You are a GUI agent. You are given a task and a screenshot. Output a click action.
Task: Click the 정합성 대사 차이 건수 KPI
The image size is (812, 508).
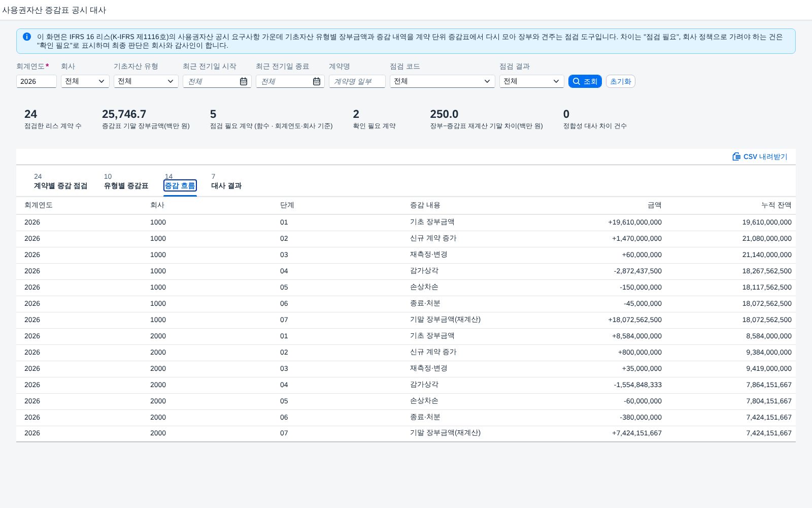tap(595, 119)
